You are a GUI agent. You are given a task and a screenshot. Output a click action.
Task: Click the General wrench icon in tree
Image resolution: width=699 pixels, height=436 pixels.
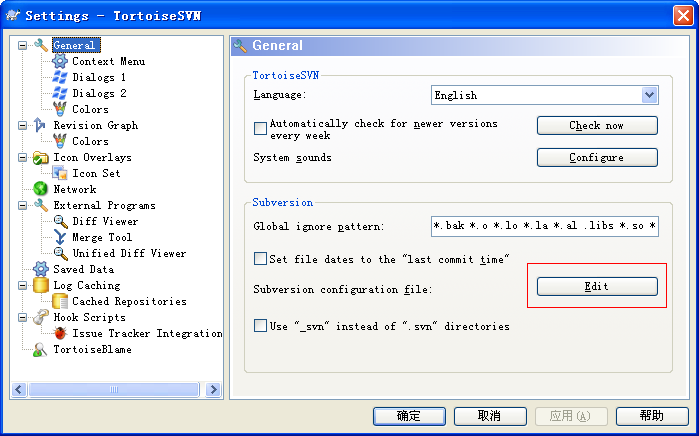tap(41, 45)
